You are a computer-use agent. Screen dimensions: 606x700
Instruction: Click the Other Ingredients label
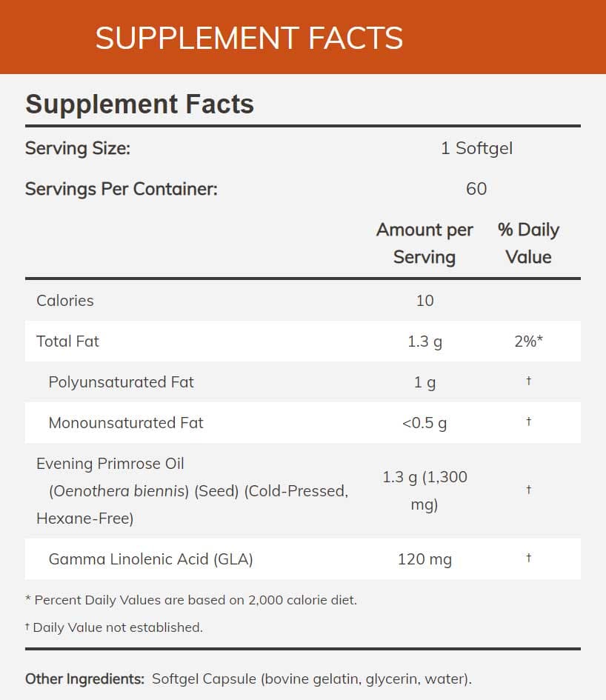[x=84, y=679]
